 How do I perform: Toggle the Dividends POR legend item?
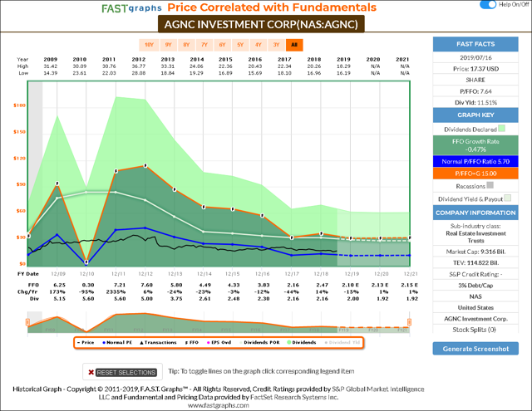click(x=259, y=343)
